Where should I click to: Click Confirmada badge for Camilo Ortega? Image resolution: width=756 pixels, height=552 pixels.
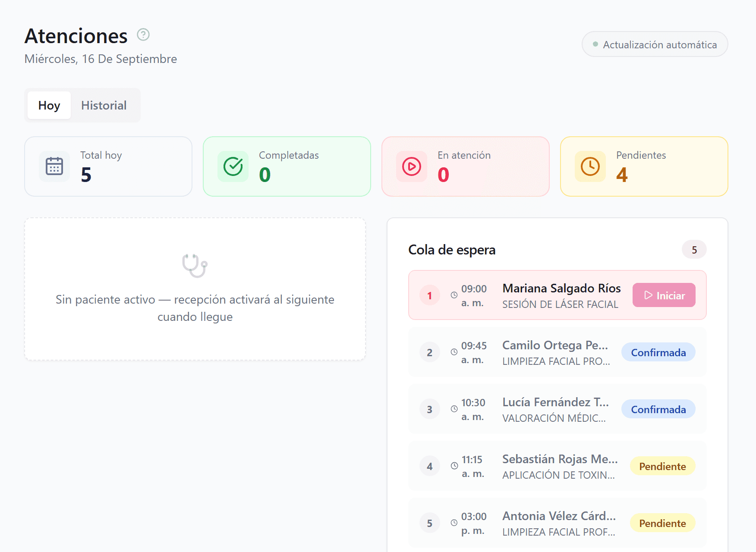[658, 352]
